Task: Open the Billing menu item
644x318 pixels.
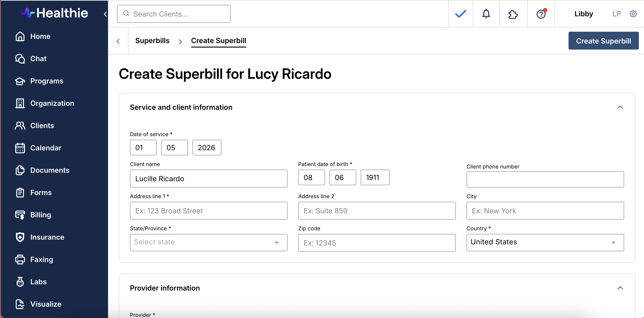Action: click(x=40, y=215)
